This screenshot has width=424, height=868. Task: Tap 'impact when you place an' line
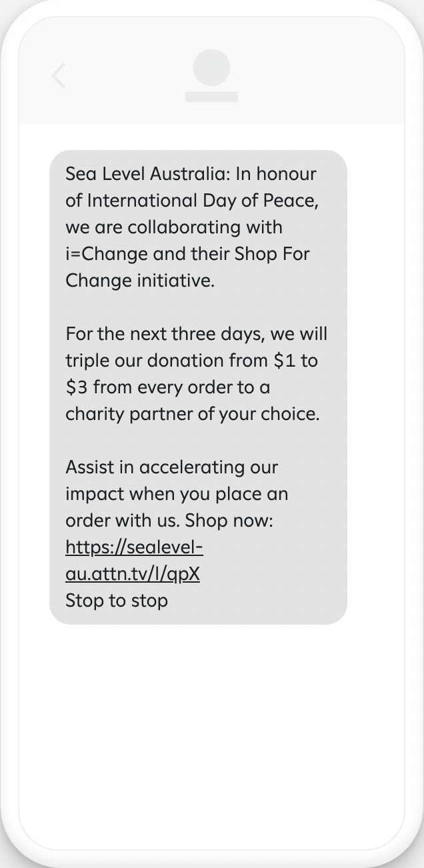click(x=177, y=494)
